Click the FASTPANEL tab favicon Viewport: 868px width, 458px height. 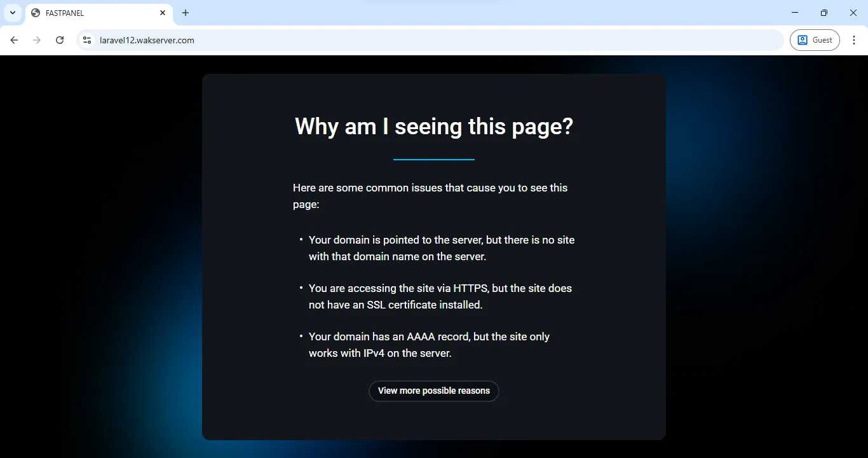pos(36,13)
